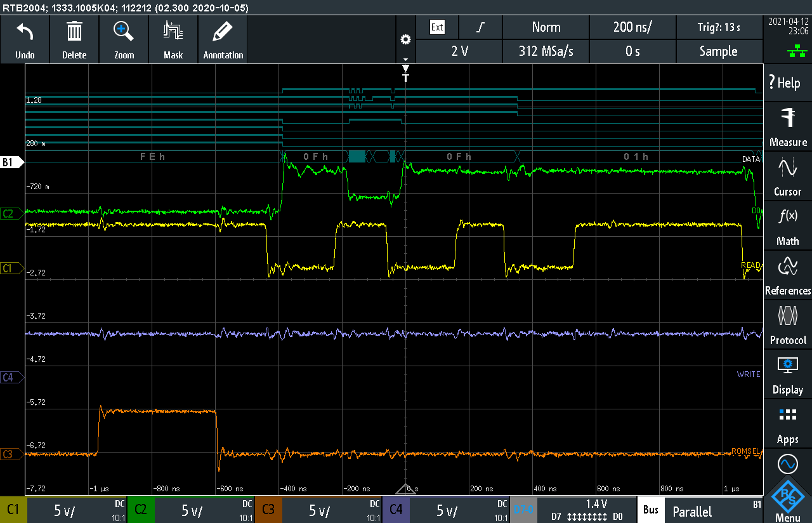
Task: Open the Measure menu
Action: click(x=788, y=127)
